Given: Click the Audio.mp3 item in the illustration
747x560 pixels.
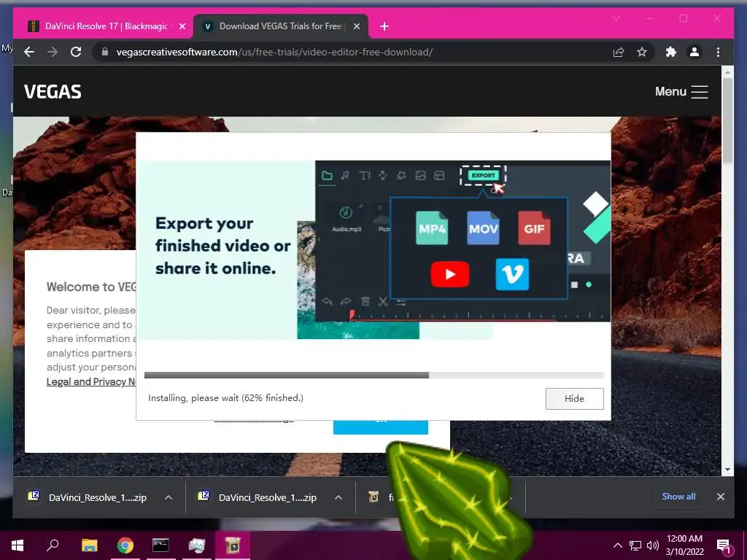Looking at the screenshot, I should pos(347,218).
